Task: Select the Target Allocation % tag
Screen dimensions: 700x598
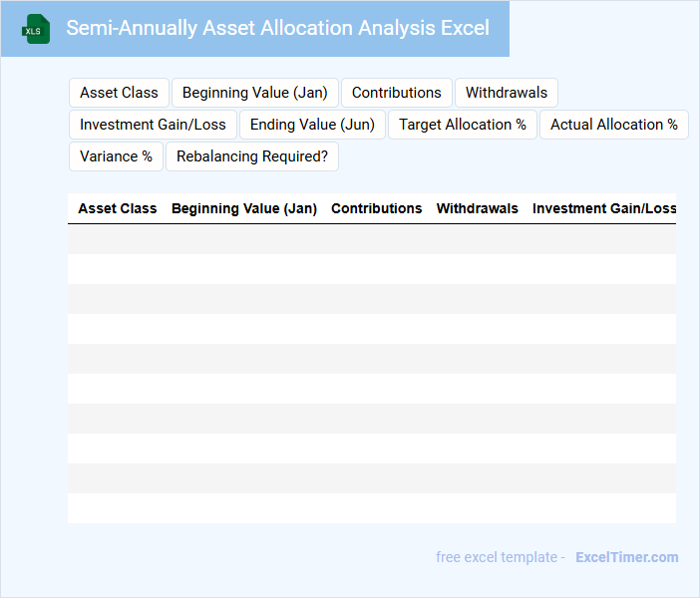Action: [x=463, y=125]
